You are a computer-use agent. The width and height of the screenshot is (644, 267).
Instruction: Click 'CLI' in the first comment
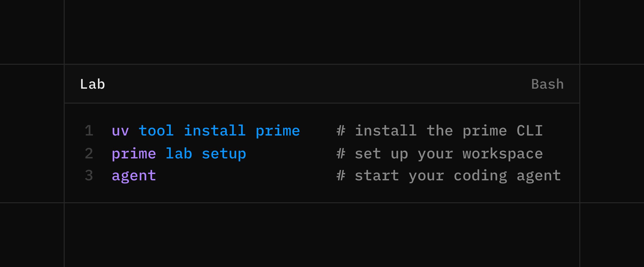(x=530, y=131)
